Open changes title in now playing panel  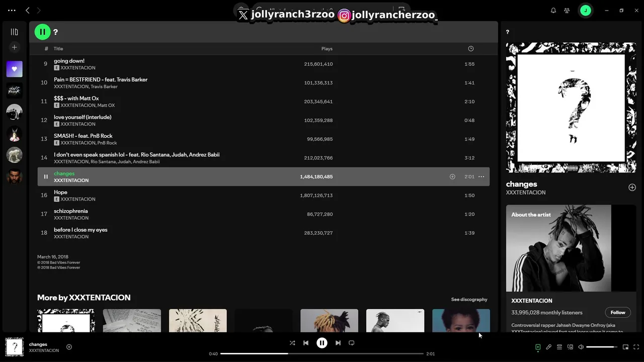point(522,184)
